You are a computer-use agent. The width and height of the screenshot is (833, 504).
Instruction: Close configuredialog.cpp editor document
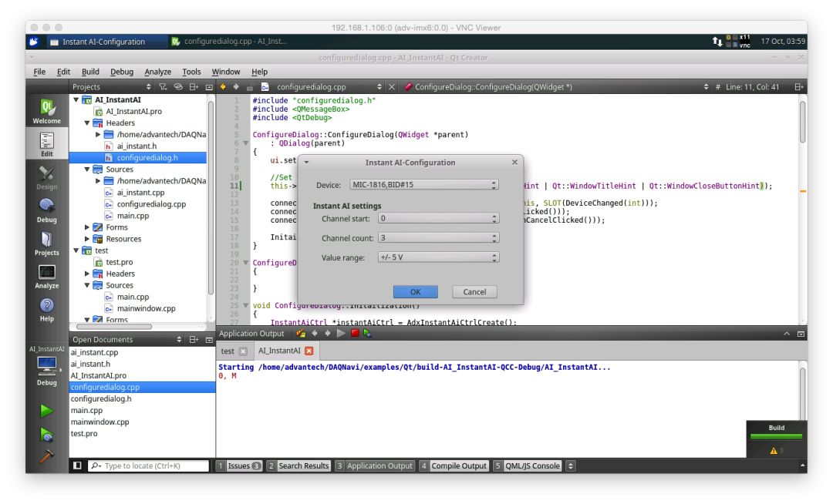(x=392, y=86)
